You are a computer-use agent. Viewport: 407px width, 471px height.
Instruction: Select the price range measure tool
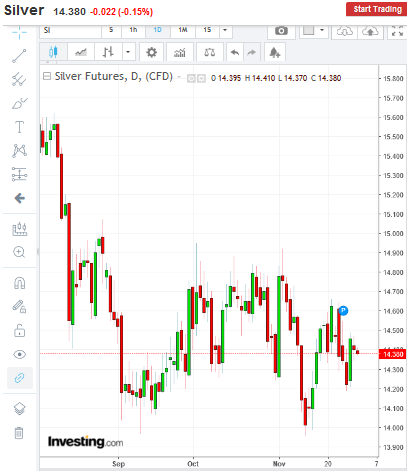[x=19, y=229]
